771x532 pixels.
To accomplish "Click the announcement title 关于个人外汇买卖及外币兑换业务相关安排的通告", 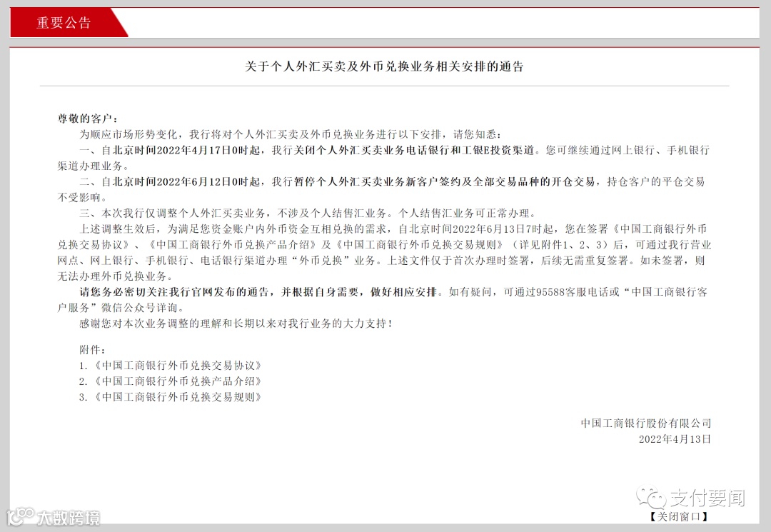I will point(384,66).
